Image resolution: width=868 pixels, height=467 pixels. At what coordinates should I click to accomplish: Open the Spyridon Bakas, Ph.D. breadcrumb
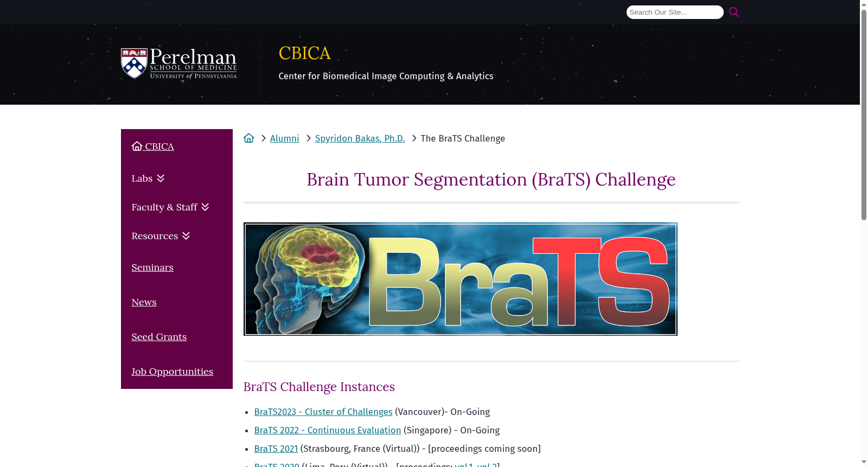(360, 138)
